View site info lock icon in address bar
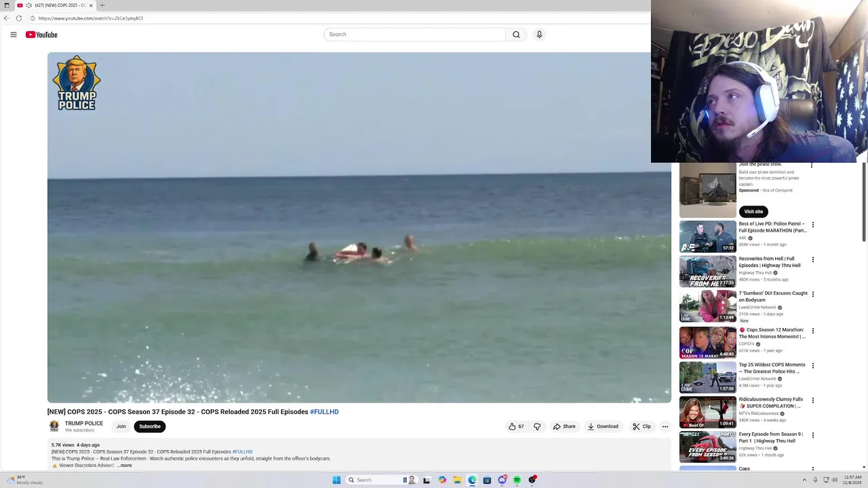The height and width of the screenshot is (488, 868). (x=33, y=18)
